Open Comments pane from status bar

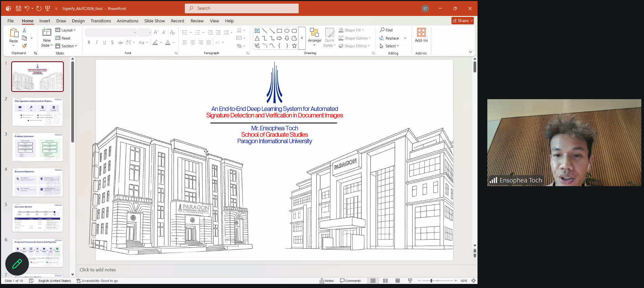pos(350,281)
